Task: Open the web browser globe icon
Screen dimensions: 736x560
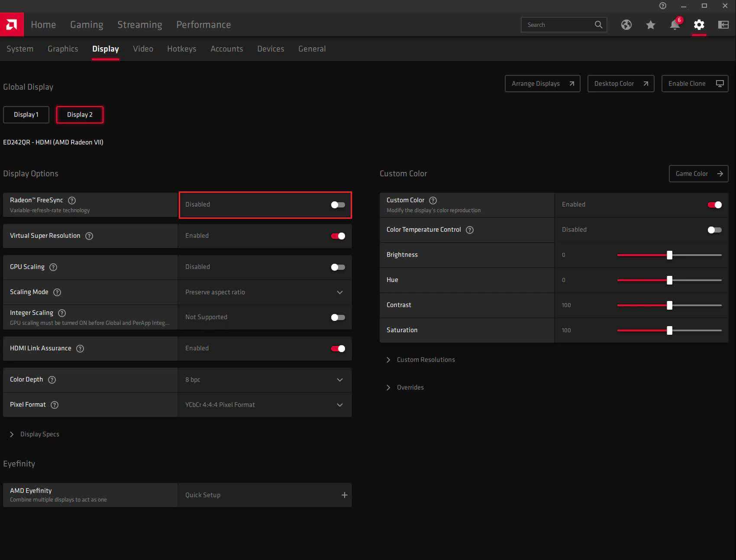Action: click(x=626, y=25)
